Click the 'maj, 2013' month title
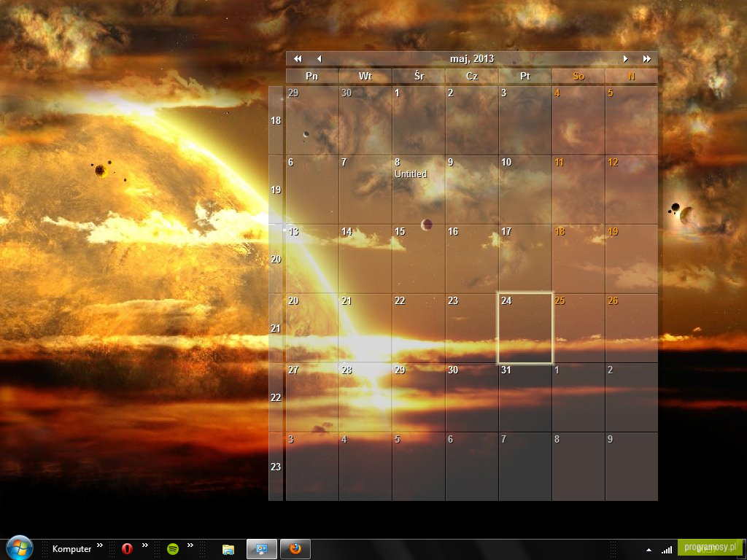The image size is (747, 560). point(472,58)
